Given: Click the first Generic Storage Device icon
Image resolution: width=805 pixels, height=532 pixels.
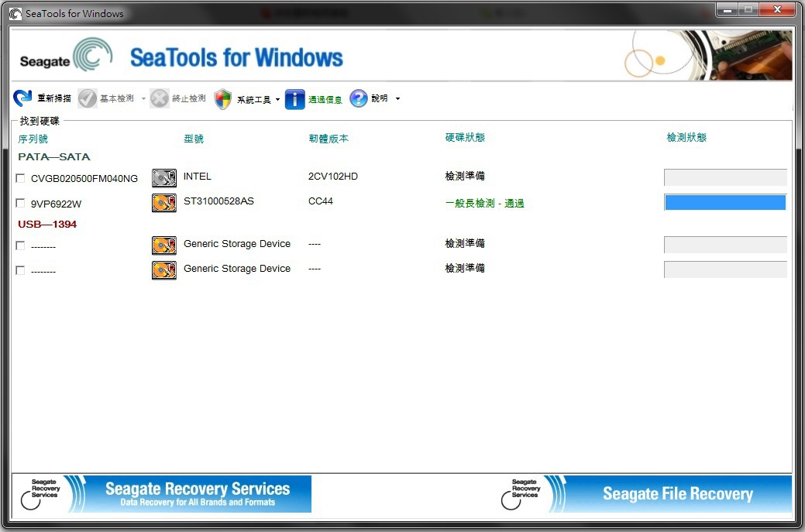Looking at the screenshot, I should pos(163,245).
